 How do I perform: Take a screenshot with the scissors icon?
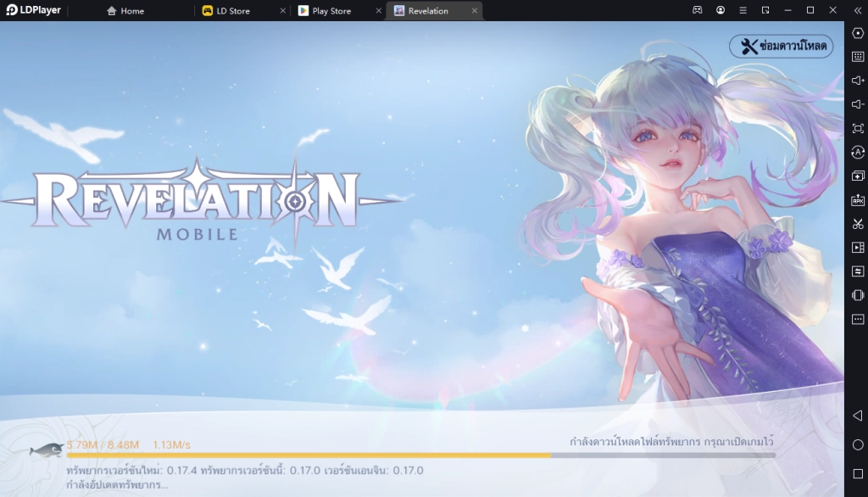(858, 224)
